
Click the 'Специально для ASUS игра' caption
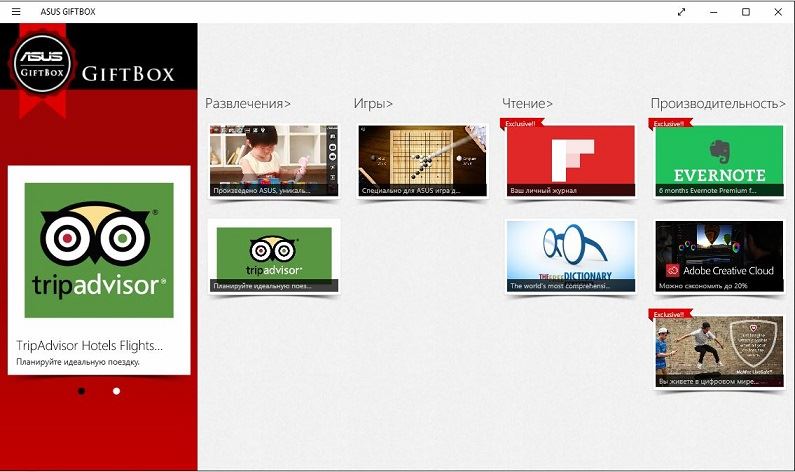(411, 191)
